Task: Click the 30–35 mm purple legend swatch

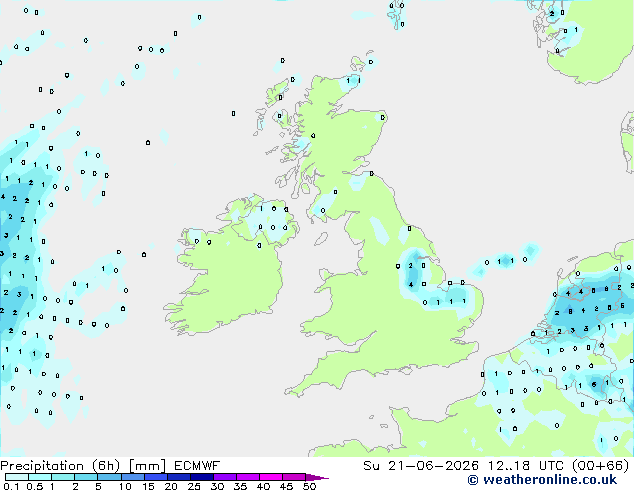Action: point(225,477)
